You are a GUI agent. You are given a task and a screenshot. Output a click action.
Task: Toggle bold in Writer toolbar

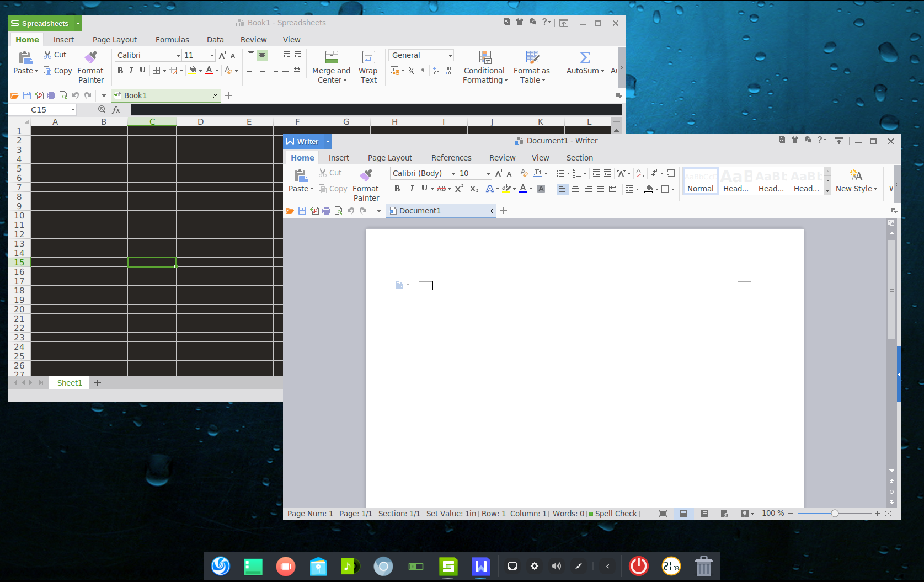pyautogui.click(x=397, y=189)
